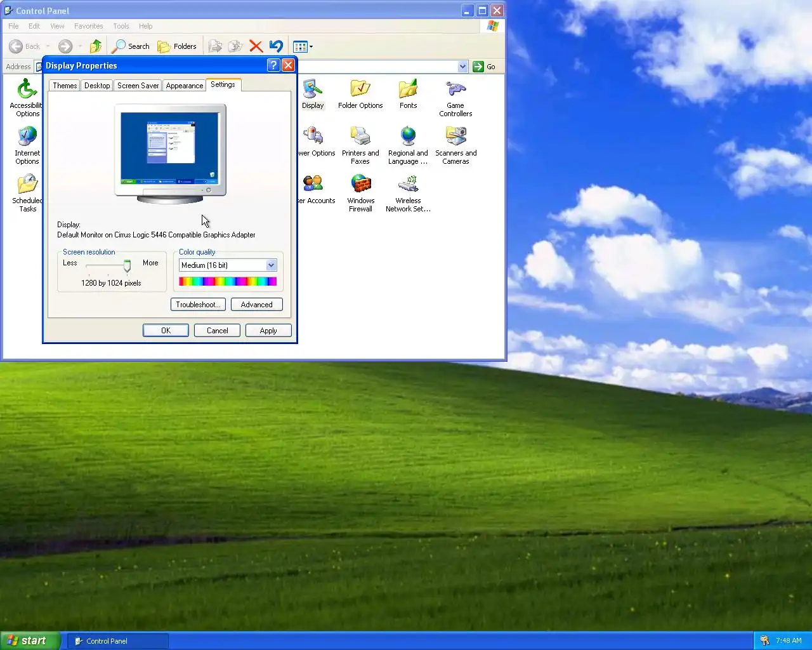Select the Settings tab
Viewport: 812px width, 650px height.
(223, 84)
